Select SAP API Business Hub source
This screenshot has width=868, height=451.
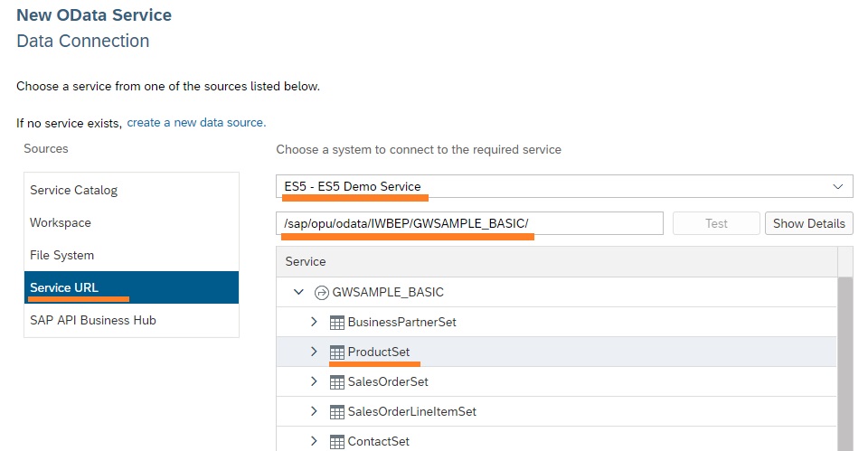131,320
